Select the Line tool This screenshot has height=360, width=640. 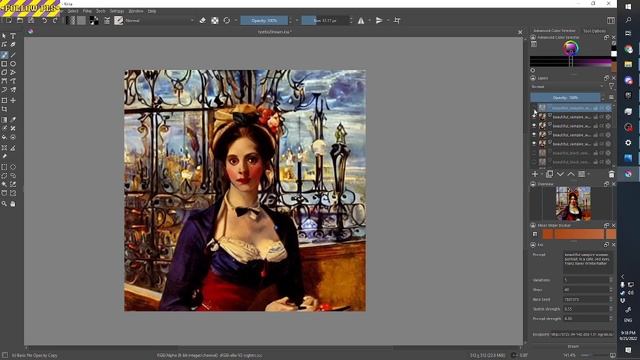pos(13,55)
